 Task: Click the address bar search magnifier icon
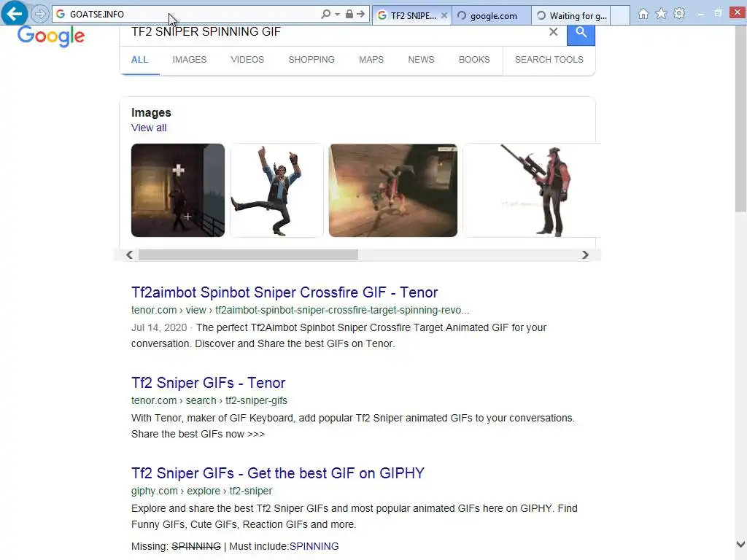(x=325, y=15)
